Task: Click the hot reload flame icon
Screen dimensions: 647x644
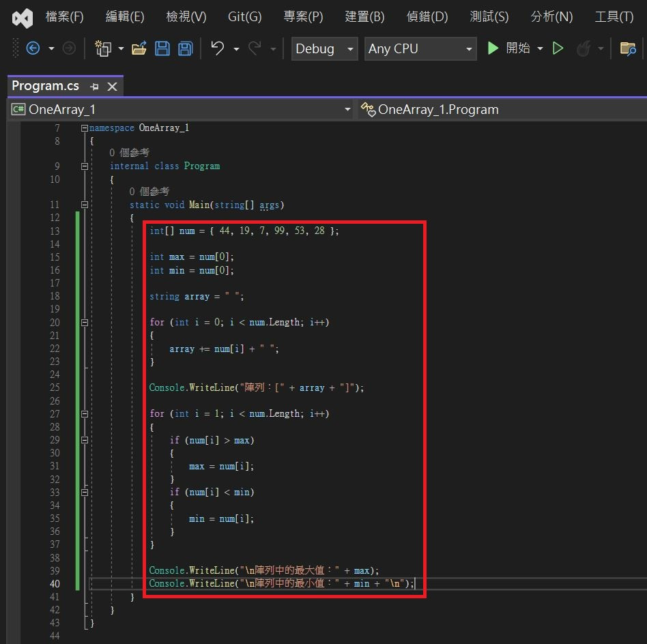Action: (584, 48)
